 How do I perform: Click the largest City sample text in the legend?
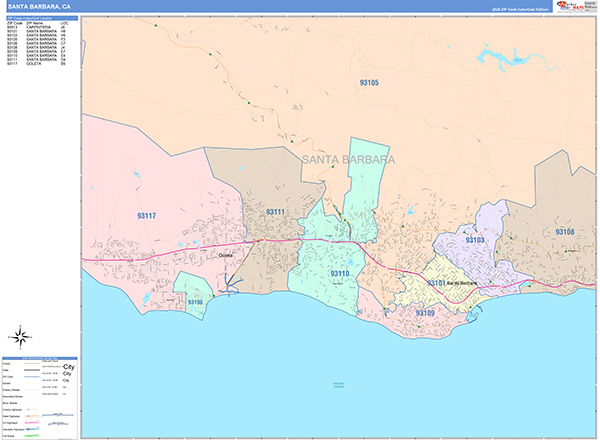click(68, 367)
